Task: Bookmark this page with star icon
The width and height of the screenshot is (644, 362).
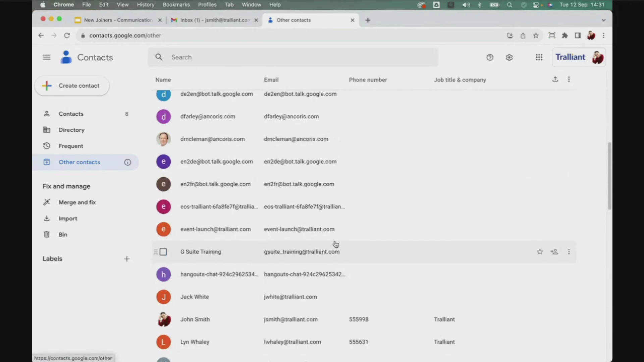Action: [536, 36]
